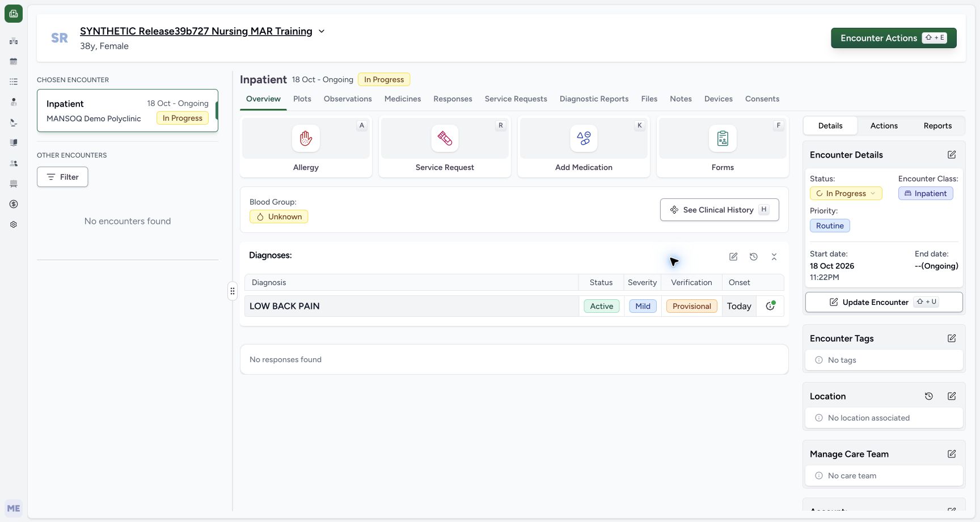Open the calendar appointments sidebar icon
980x522 pixels.
point(14,61)
